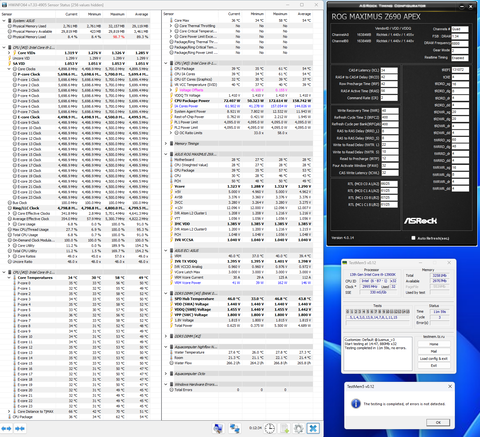Click the shrink columns inward arrows icon
Image resolution: width=480 pixels, height=437 pixels.
pyautogui.click(x=20, y=428)
